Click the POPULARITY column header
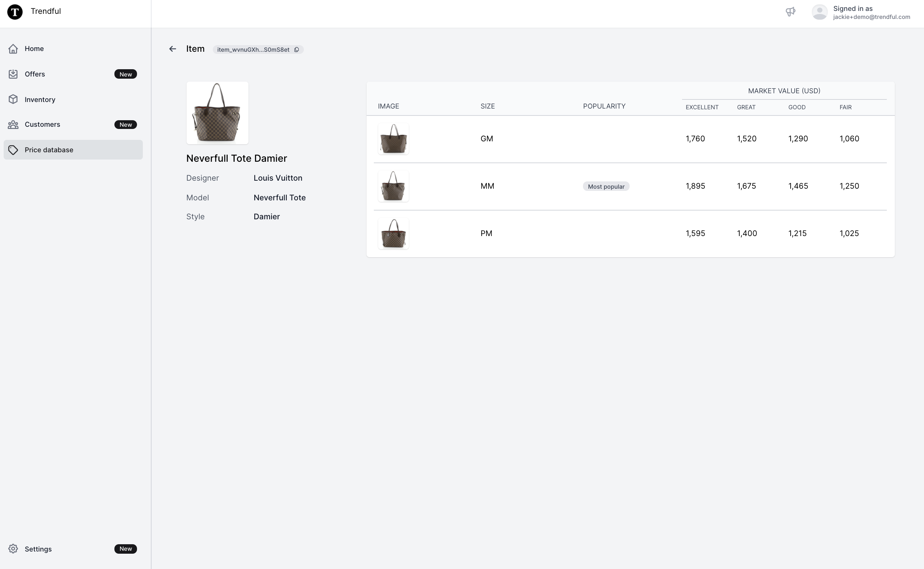The image size is (924, 569). 604,106
